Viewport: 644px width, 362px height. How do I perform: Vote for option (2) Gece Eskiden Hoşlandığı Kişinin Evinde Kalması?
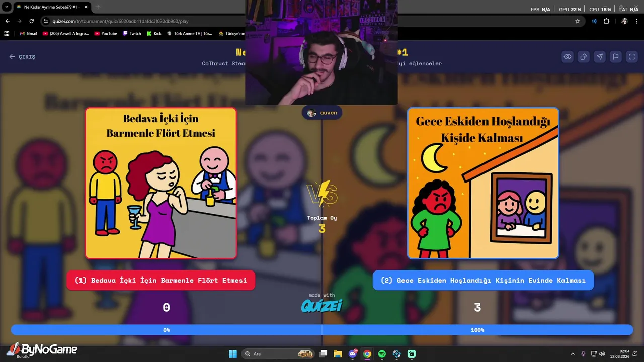[483, 280]
